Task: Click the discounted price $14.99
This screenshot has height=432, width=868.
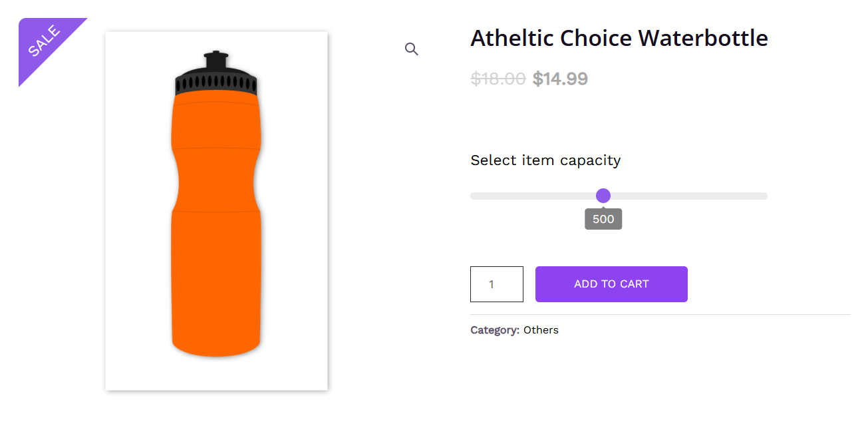Action: tap(560, 79)
